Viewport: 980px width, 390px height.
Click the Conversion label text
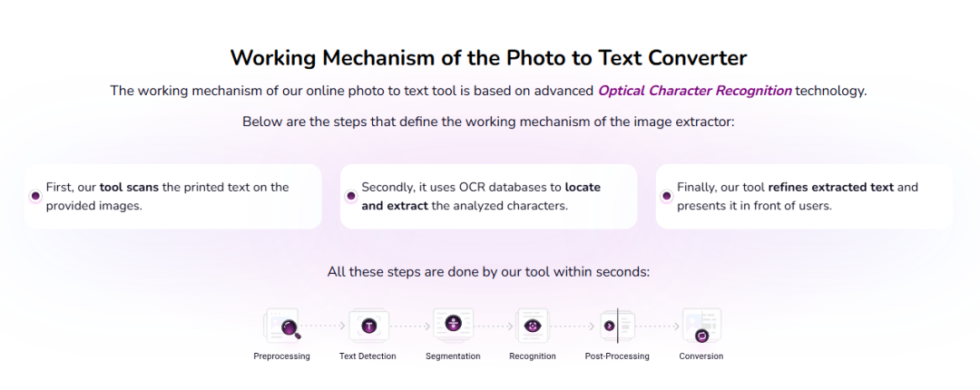[701, 356]
